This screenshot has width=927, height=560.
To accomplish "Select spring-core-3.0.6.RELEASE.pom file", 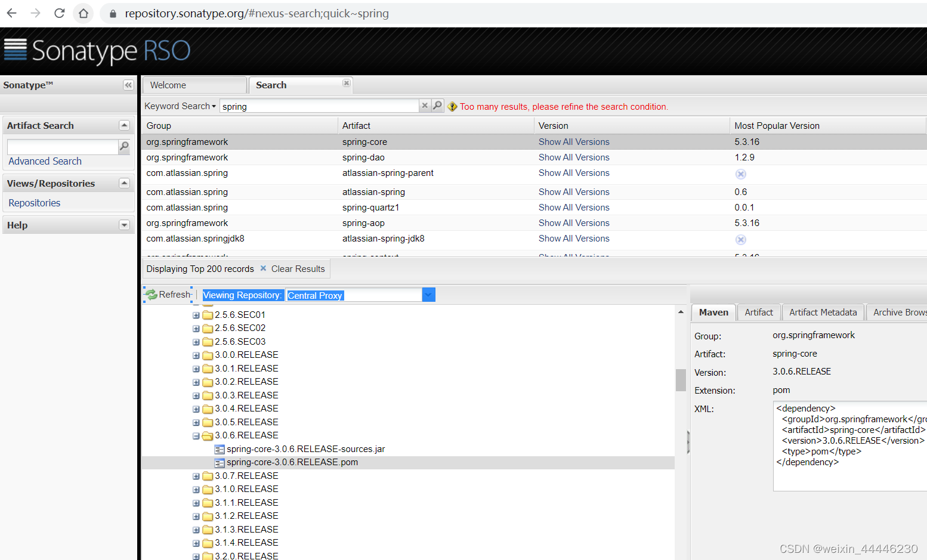I will click(x=292, y=462).
